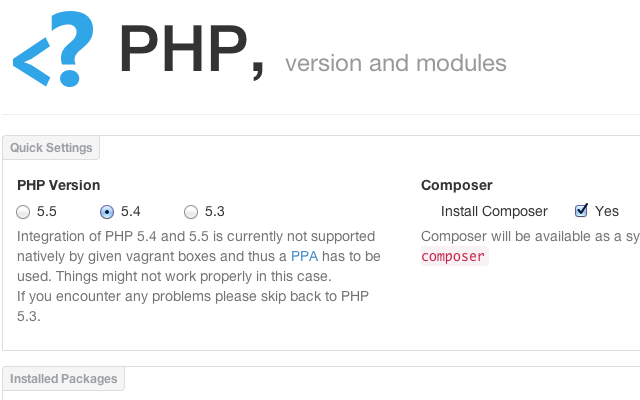
Task: Click the 5.5 version label text
Action: 47,211
